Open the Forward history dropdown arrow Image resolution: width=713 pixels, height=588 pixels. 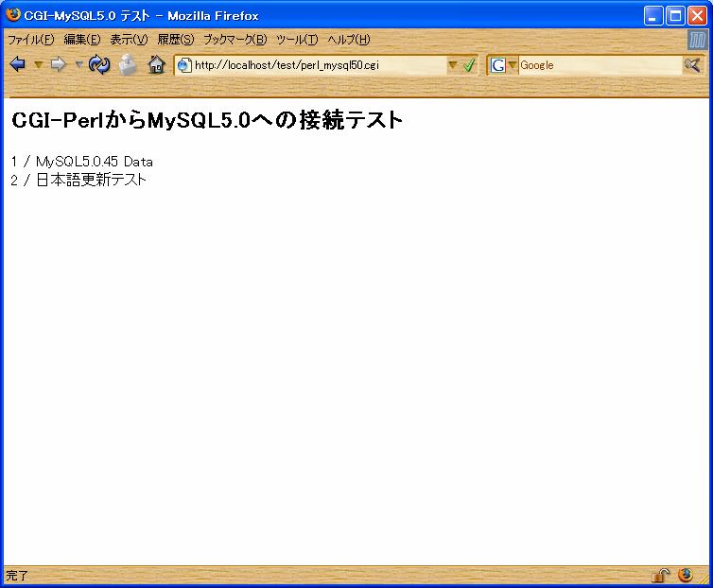(x=79, y=64)
